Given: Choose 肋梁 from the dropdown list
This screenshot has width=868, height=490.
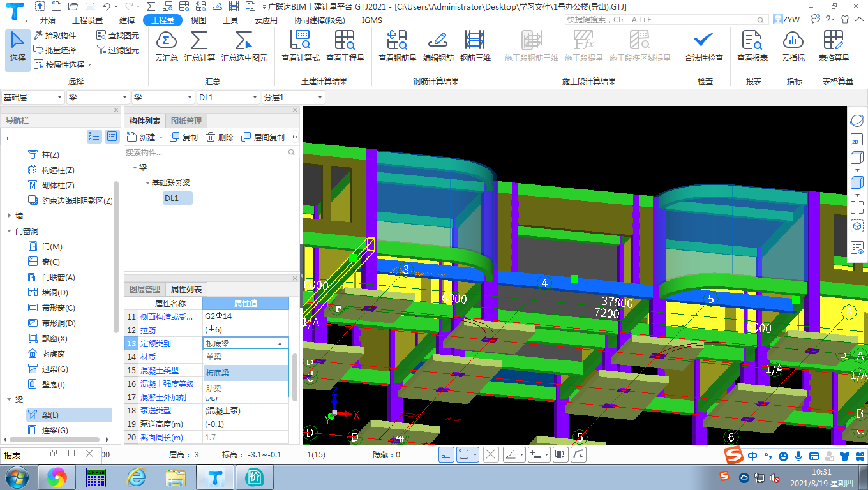Looking at the screenshot, I should click(x=246, y=389).
